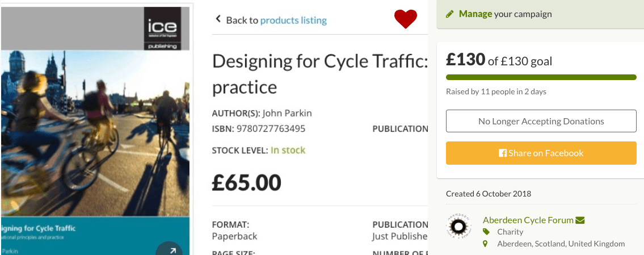Click the map pin location icon

point(486,244)
